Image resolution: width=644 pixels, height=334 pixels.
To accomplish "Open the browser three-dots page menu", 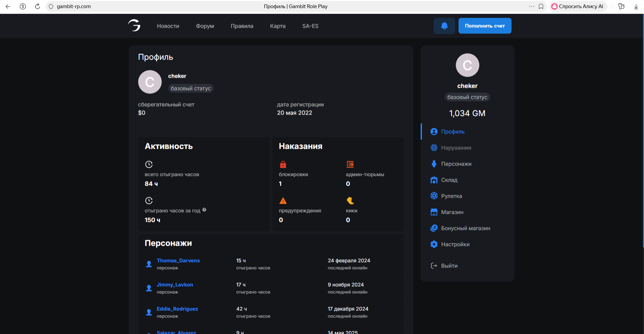I will point(531,6).
